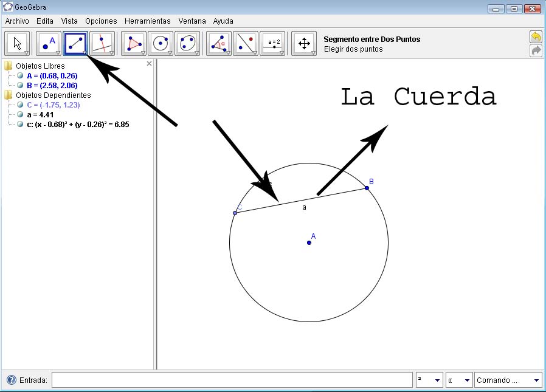Select the Segment entre Dos Puntos tool
The height and width of the screenshot is (392, 546).
point(75,43)
